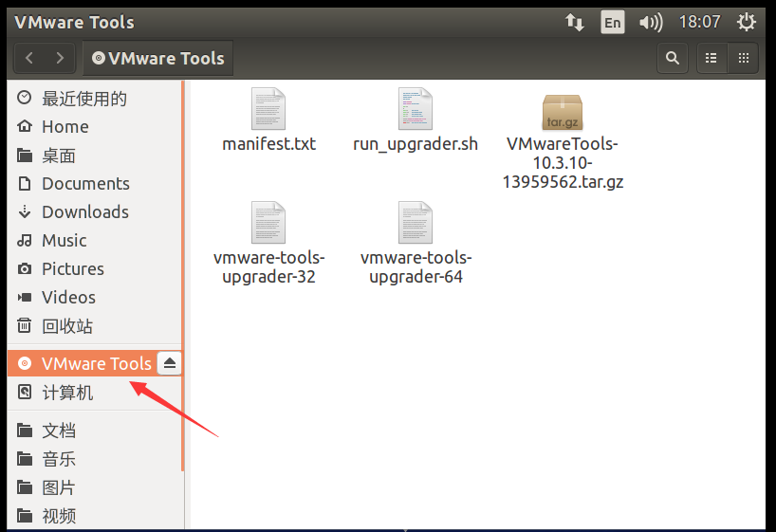The height and width of the screenshot is (532, 776).
Task: Click the run_upgrader.sh file name label
Action: [x=416, y=144]
